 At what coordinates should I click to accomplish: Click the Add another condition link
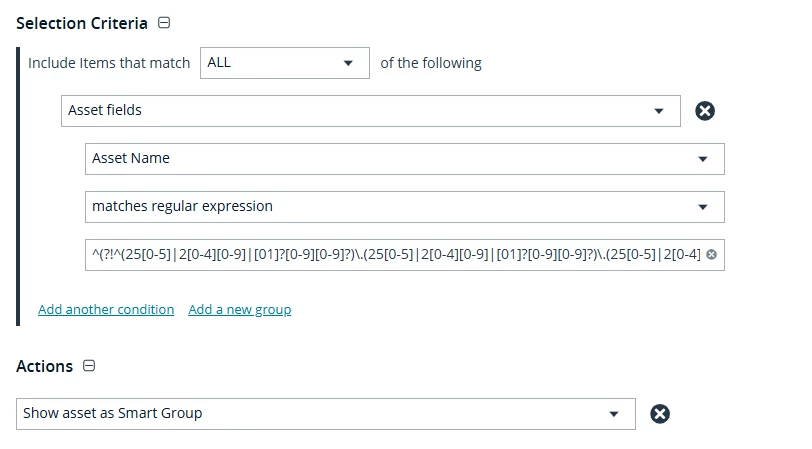click(x=106, y=310)
